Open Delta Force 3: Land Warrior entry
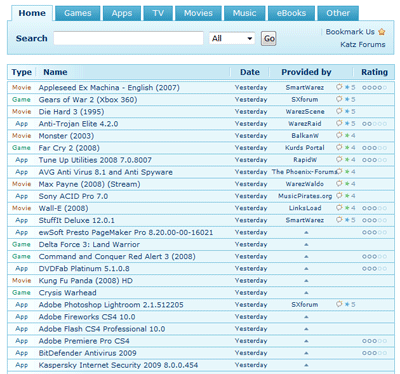The image size is (400, 374). point(89,244)
